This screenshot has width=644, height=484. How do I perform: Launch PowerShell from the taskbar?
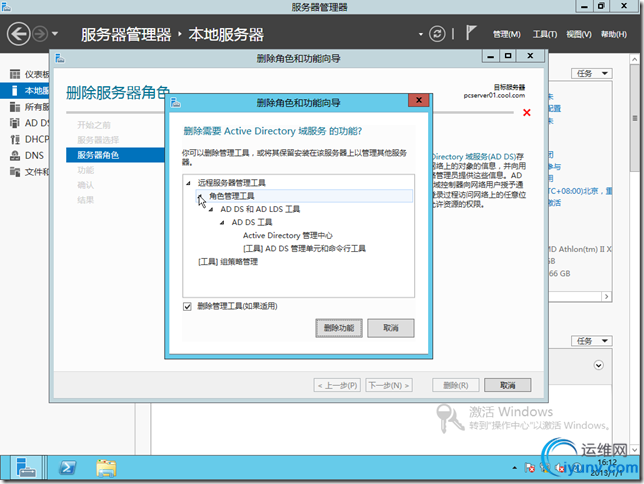point(67,468)
